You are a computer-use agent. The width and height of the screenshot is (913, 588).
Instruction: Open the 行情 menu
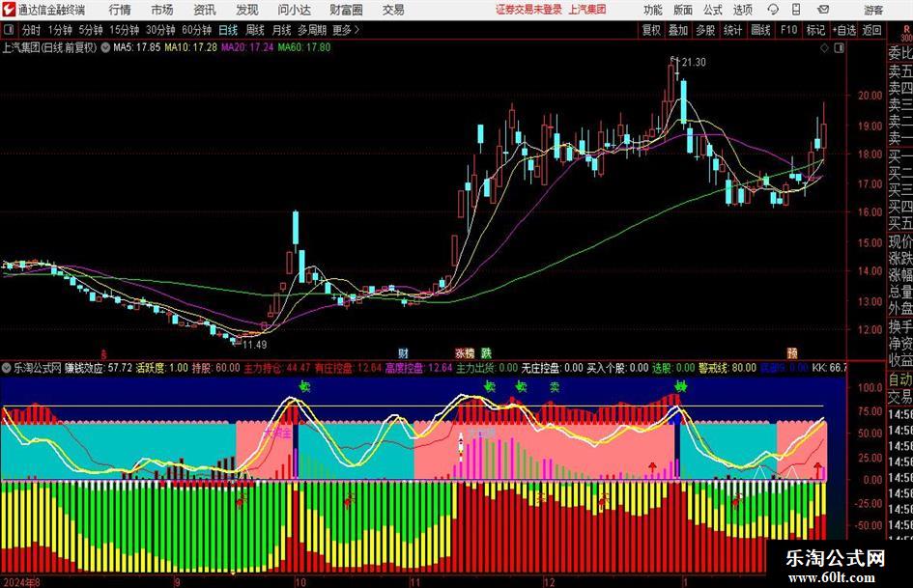click(x=120, y=10)
